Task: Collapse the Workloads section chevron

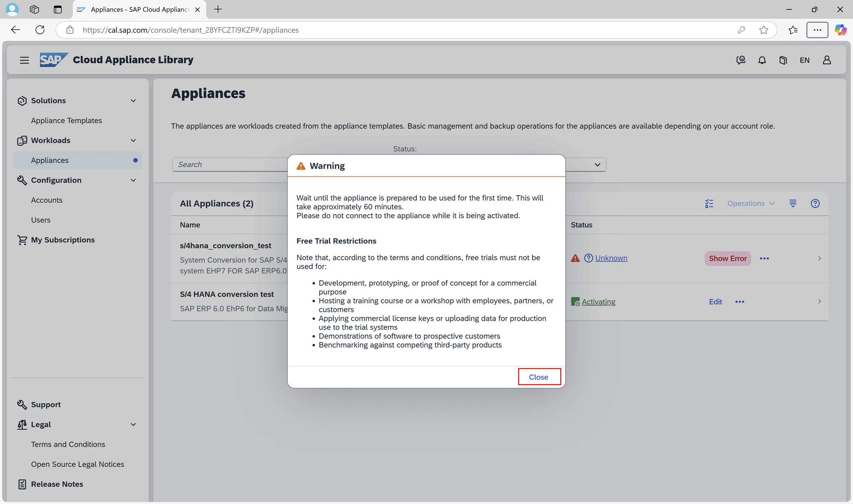Action: (133, 141)
